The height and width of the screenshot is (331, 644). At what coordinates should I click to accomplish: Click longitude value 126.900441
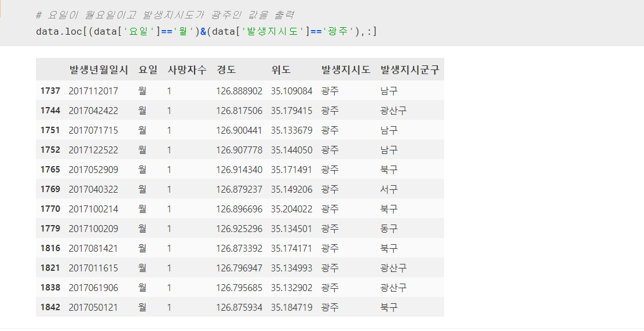pos(239,130)
